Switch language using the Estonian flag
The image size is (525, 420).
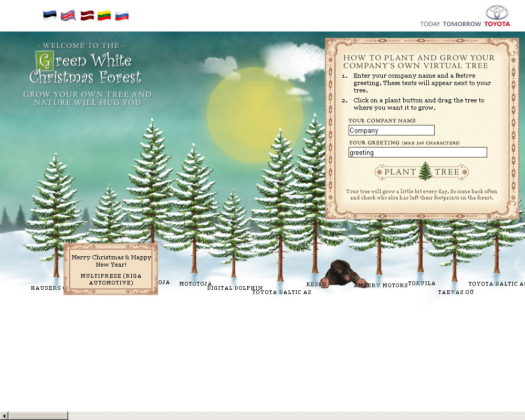coord(50,16)
